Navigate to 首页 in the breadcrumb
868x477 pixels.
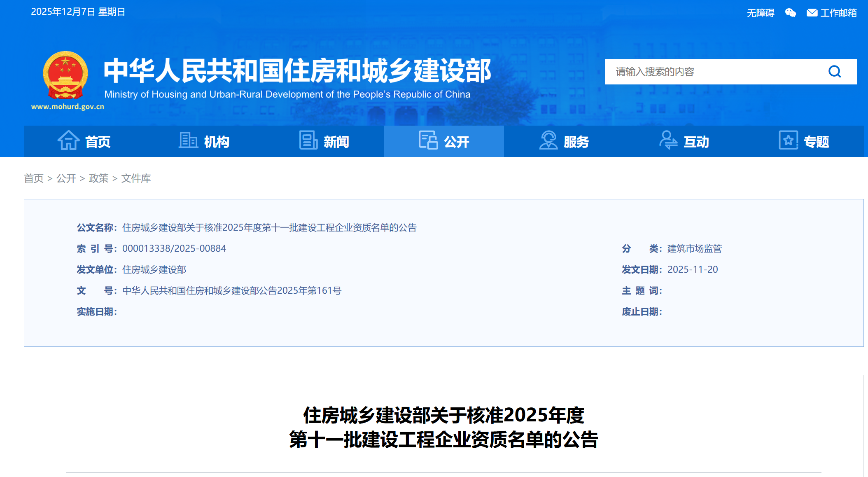point(34,178)
